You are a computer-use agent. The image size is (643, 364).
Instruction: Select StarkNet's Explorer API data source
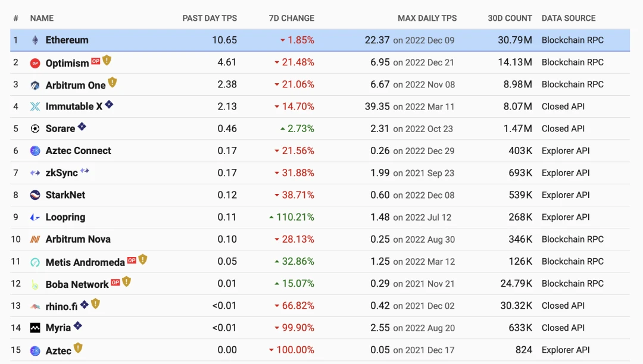tap(566, 195)
